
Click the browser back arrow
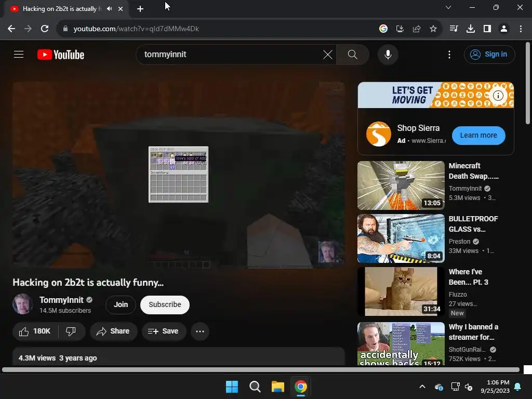pos(11,29)
